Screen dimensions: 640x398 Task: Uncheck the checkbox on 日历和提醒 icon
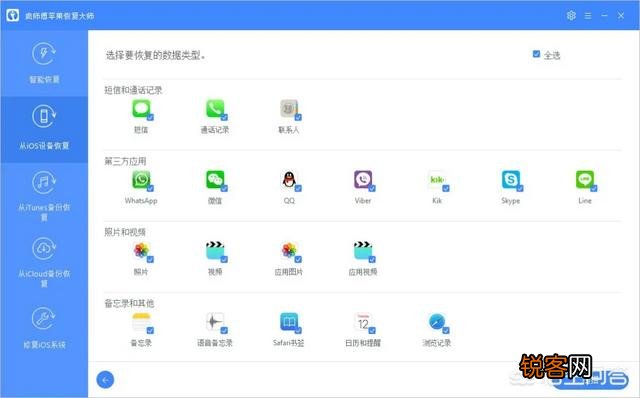372,330
